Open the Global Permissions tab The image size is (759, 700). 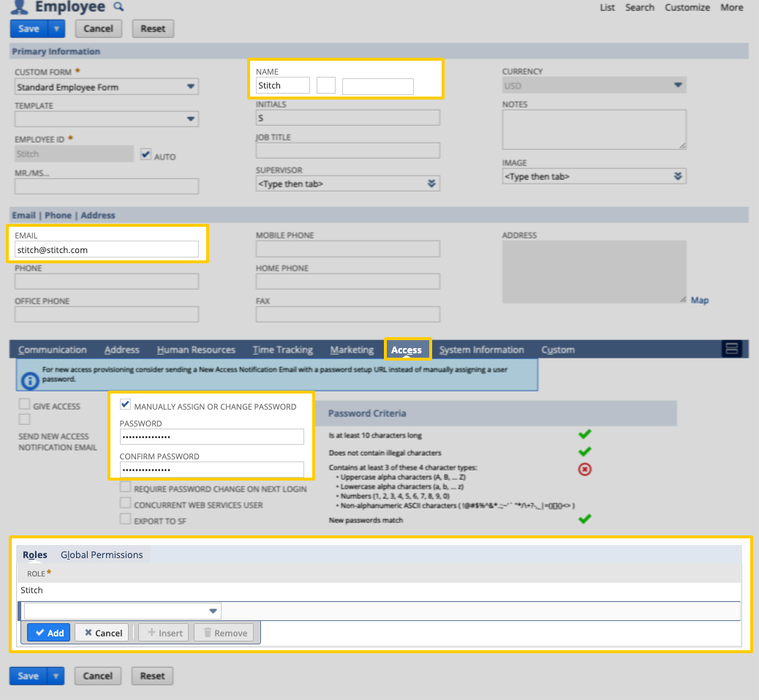pyautogui.click(x=102, y=554)
